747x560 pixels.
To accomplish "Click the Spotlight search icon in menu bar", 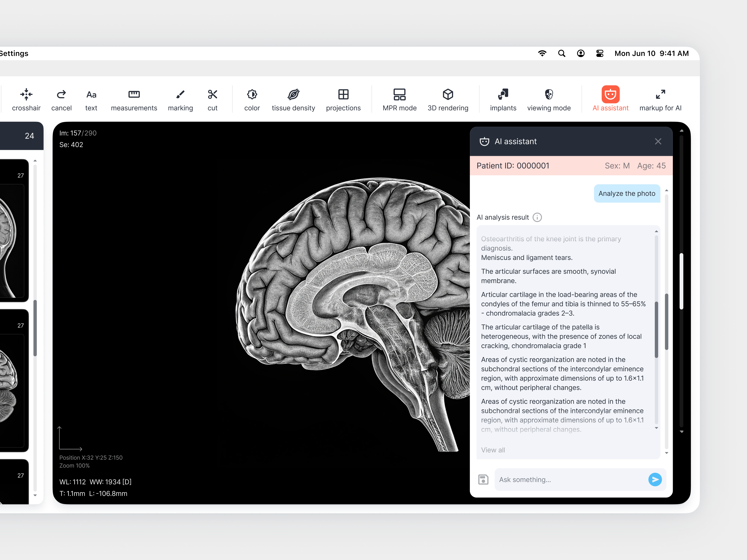I will point(562,53).
